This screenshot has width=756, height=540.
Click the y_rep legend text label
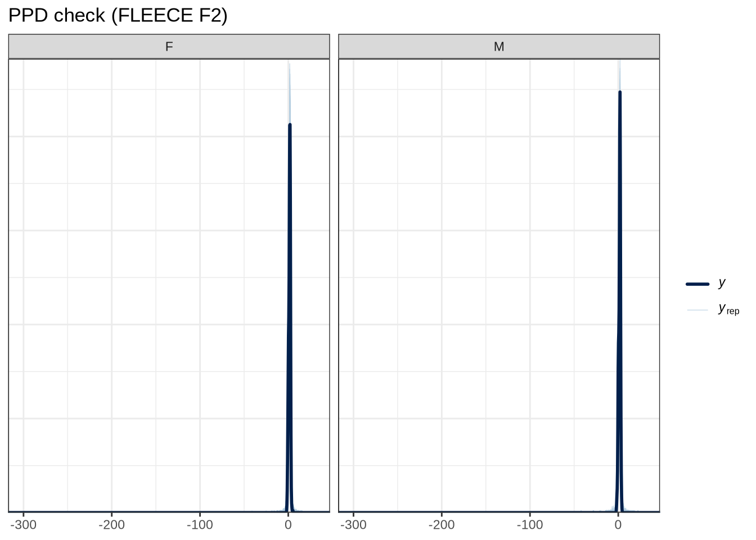tap(728, 309)
